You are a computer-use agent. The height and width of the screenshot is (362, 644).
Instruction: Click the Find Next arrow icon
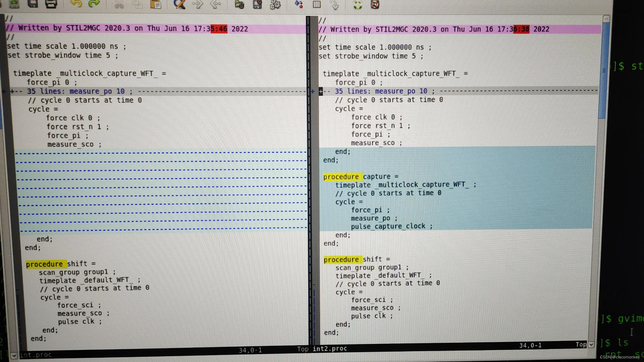197,5
